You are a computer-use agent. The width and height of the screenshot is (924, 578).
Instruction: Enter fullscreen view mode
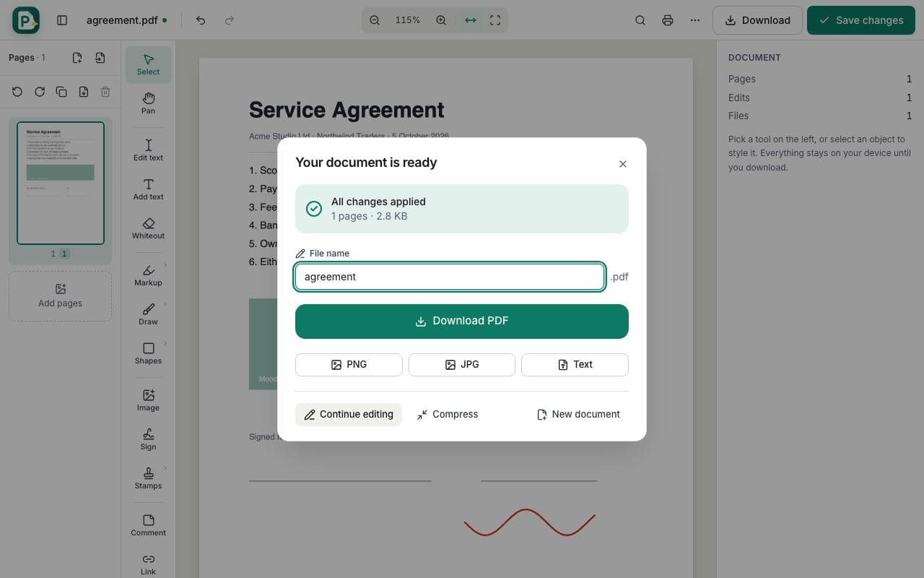(x=495, y=20)
